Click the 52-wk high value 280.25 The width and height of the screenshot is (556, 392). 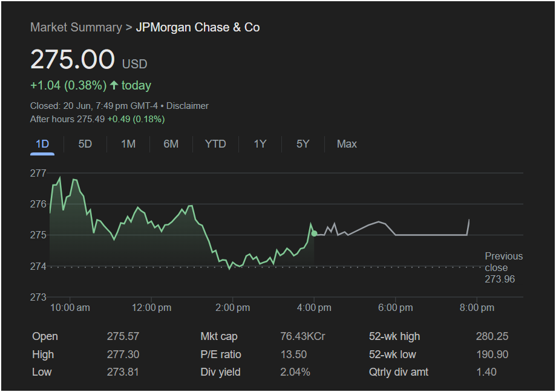pyautogui.click(x=492, y=336)
